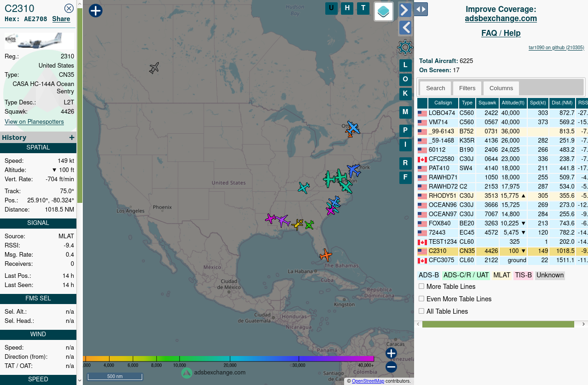
Task: Click the Share link for C2310
Action: pos(61,19)
